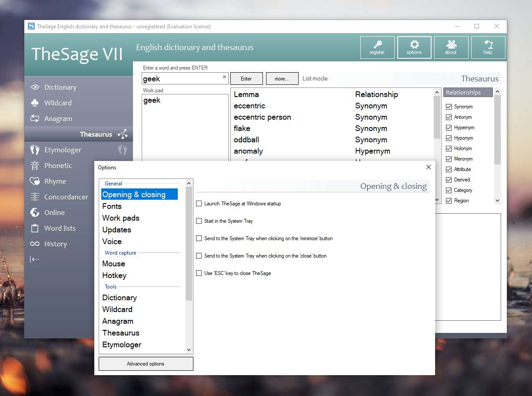
Task: Click the Online globe icon
Action: [35, 213]
